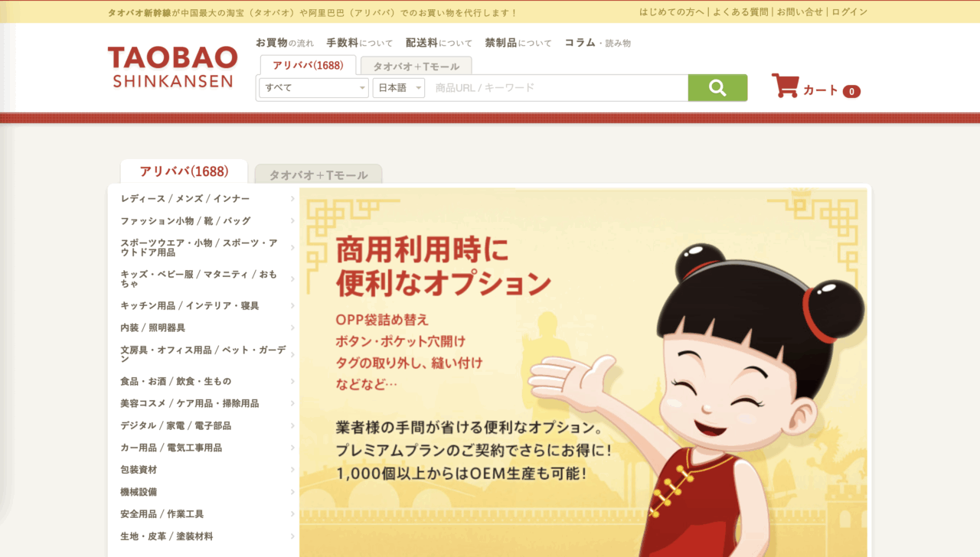980x557 pixels.
Task: Open the 禁制品について menu item
Action: pos(518,43)
